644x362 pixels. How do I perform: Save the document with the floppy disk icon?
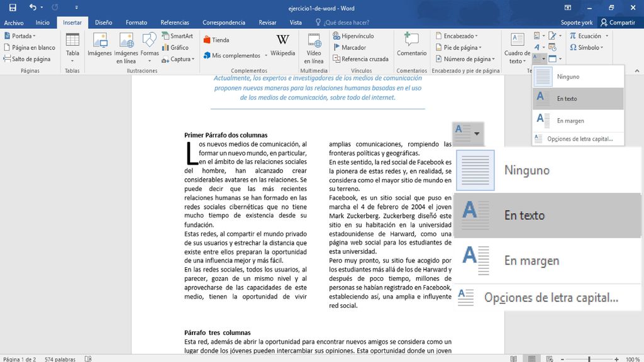tap(13, 8)
